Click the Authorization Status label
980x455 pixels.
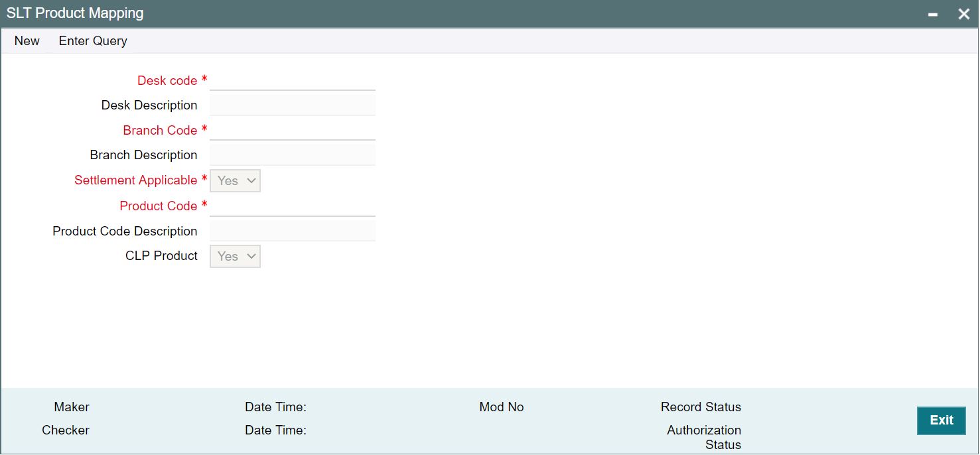(704, 438)
